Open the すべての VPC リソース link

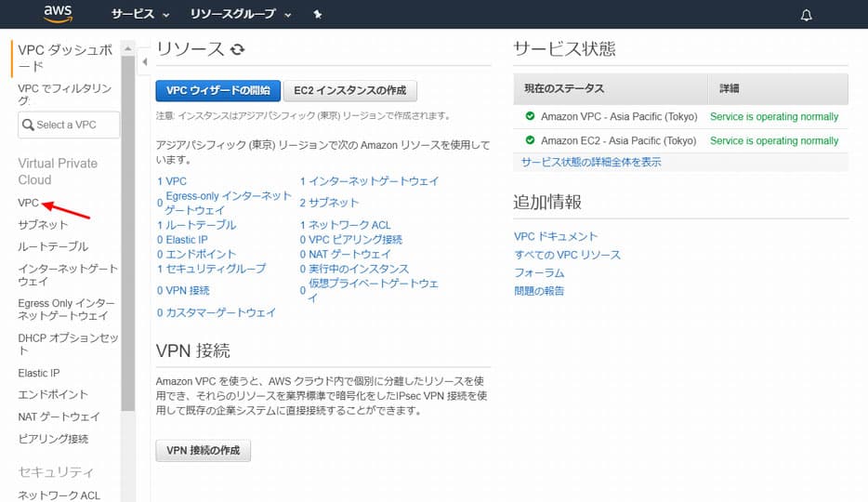pos(568,255)
